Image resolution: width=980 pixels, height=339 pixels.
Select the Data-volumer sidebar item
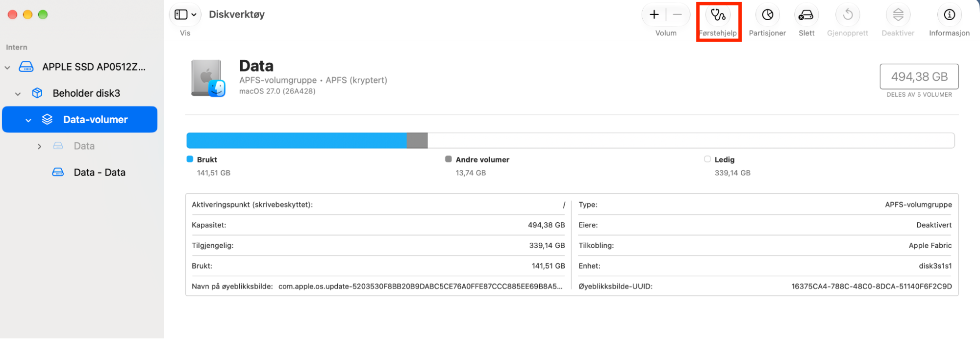coord(80,120)
